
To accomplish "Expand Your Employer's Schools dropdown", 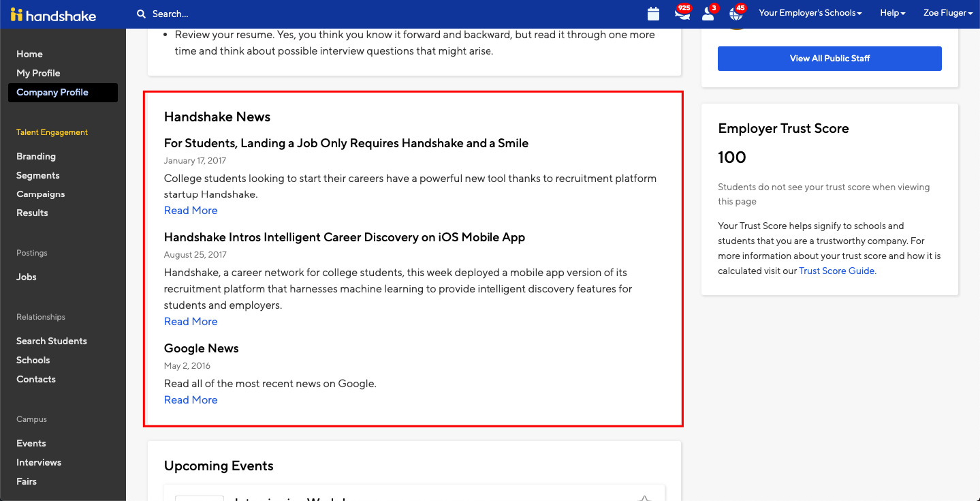I will pyautogui.click(x=810, y=13).
